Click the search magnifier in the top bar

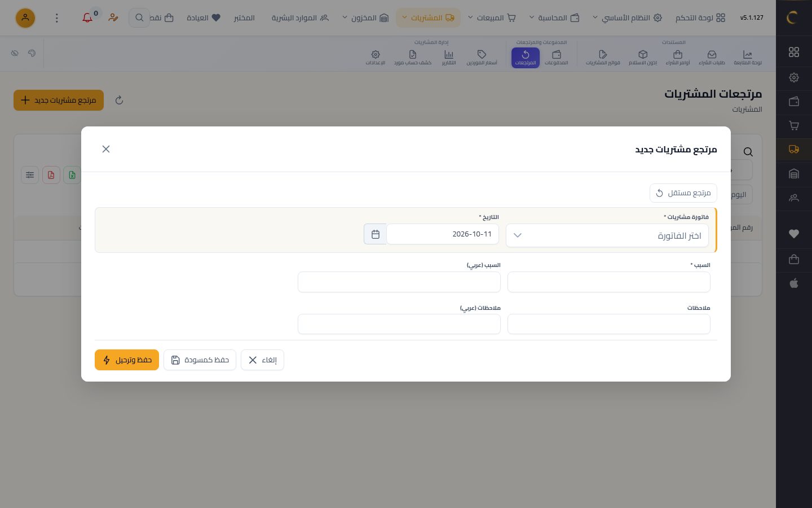[139, 17]
